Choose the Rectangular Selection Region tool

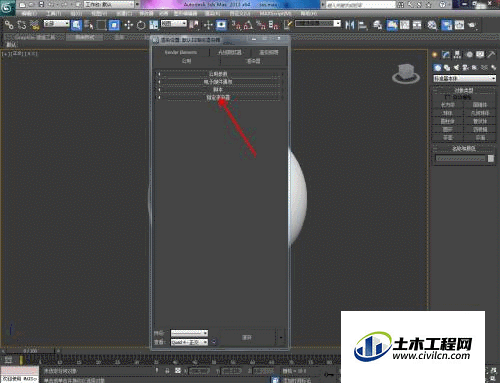point(101,25)
